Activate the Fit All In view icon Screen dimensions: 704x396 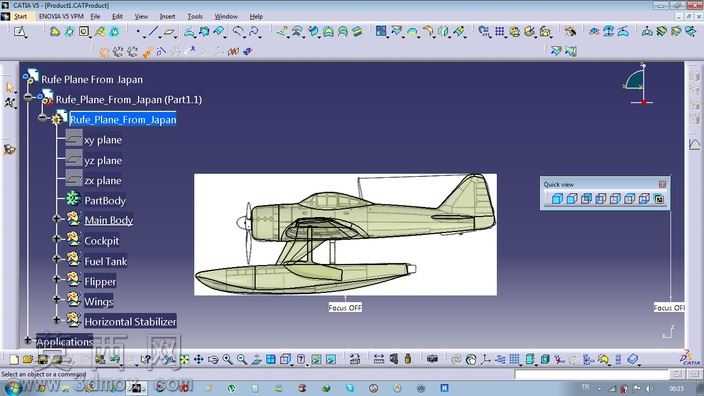184,359
